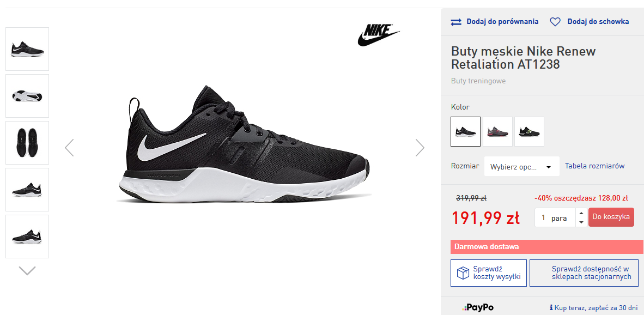Select the sole view thumbnail

pyautogui.click(x=27, y=96)
